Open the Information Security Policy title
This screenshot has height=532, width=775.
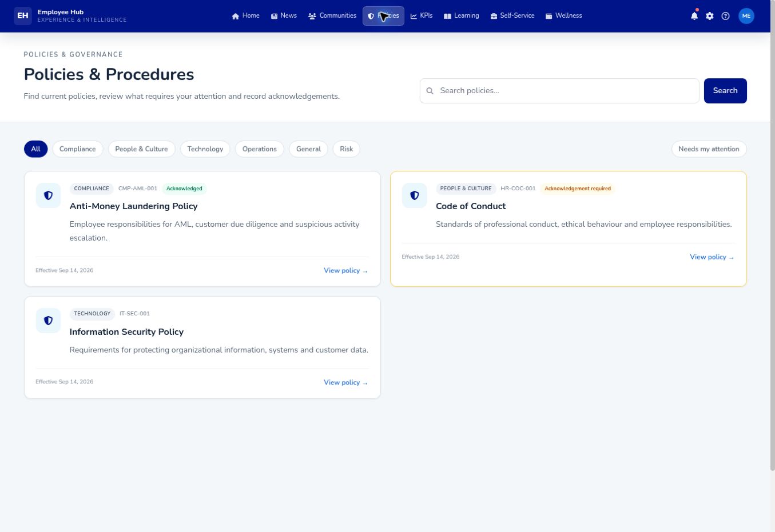[126, 332]
